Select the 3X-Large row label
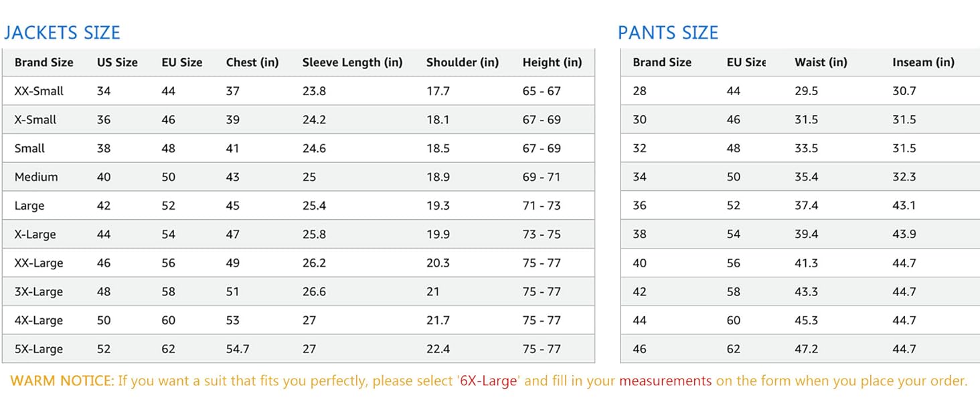This screenshot has width=980, height=402. (38, 291)
